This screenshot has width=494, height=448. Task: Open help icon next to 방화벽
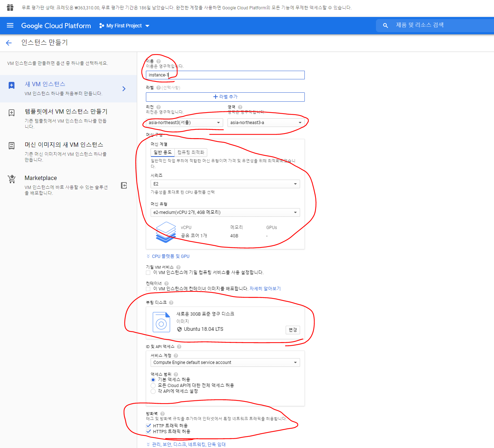coord(162,414)
